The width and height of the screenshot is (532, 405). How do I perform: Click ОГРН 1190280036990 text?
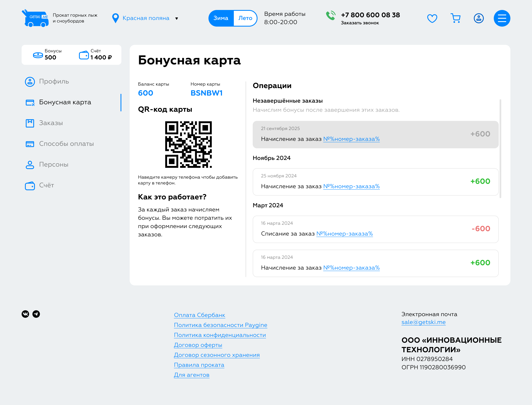[434, 367]
